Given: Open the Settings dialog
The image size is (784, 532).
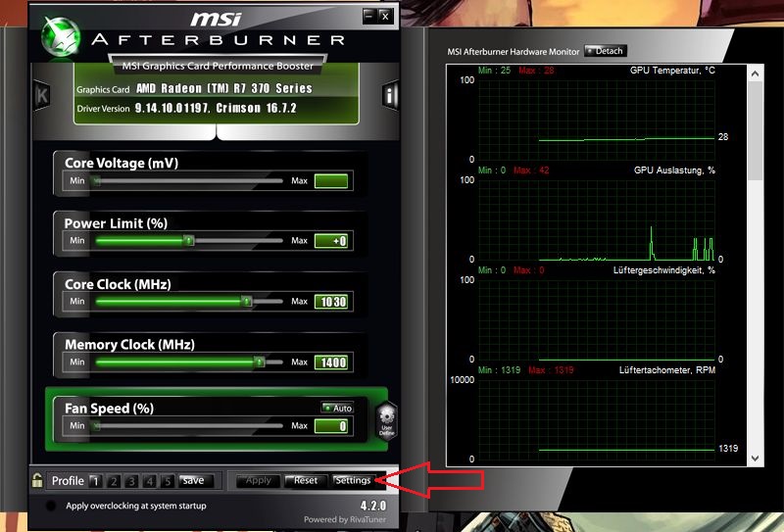Looking at the screenshot, I should tap(354, 480).
